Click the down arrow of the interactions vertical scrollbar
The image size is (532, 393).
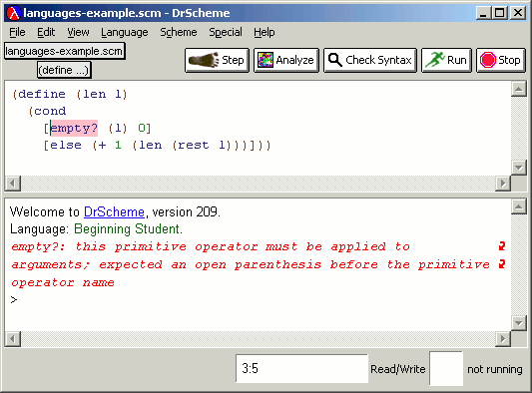coord(518,323)
